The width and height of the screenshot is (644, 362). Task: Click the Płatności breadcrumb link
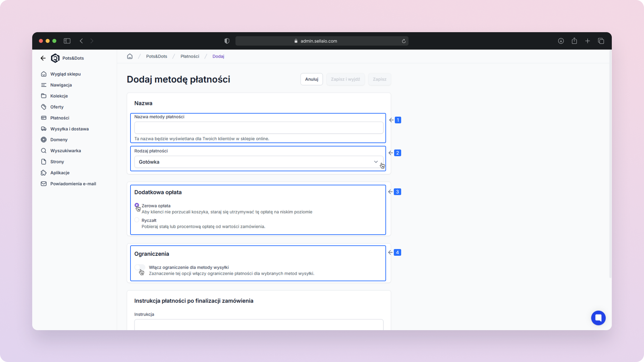[190, 56]
